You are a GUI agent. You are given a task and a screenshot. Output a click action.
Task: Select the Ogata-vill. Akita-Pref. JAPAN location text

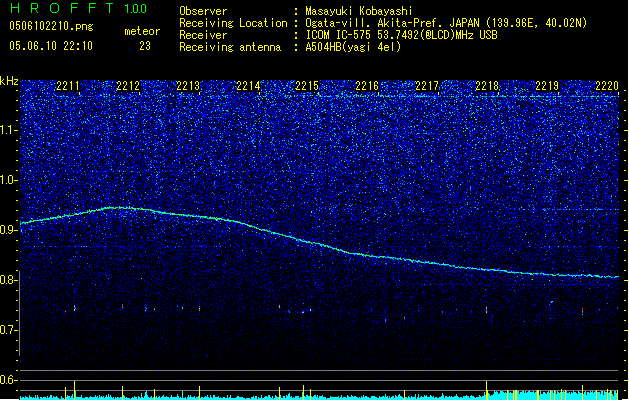(x=446, y=23)
